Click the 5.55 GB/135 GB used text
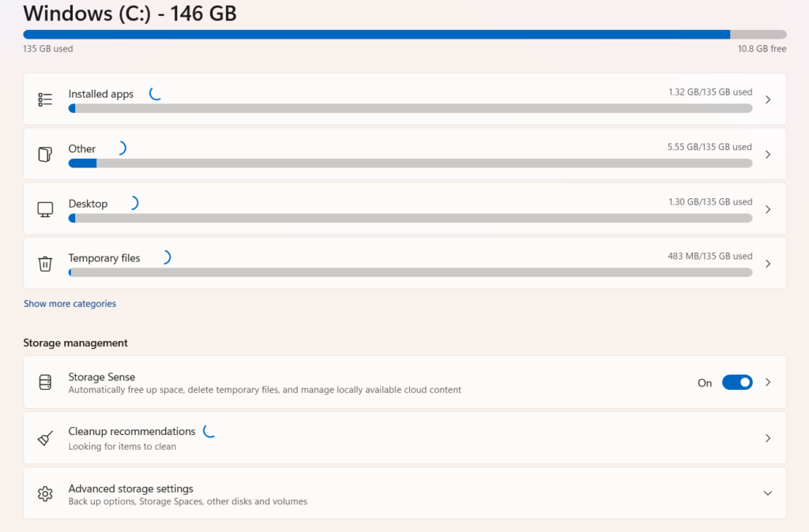This screenshot has width=809, height=532. (709, 147)
